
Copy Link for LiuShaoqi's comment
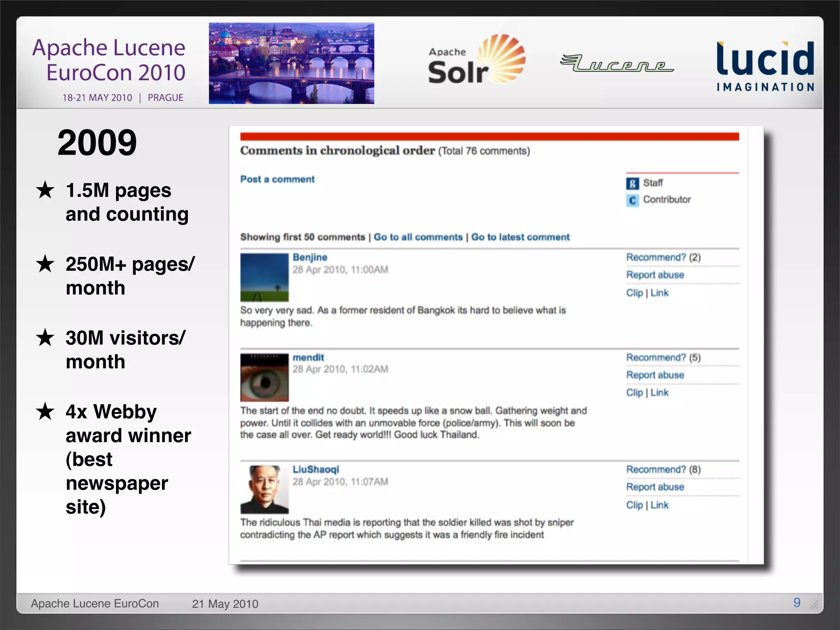point(660,505)
